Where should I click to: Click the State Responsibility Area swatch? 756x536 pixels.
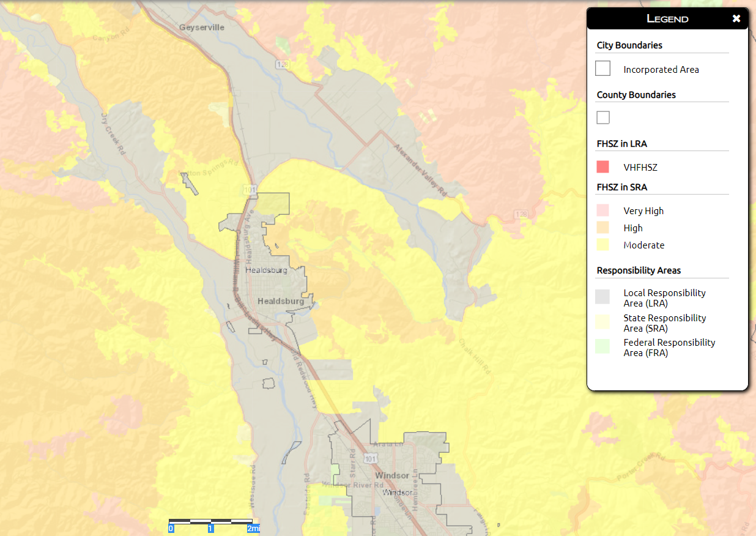coord(602,322)
